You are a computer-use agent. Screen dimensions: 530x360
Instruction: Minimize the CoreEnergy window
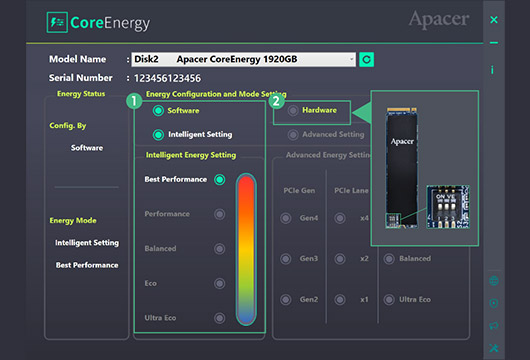click(x=494, y=43)
